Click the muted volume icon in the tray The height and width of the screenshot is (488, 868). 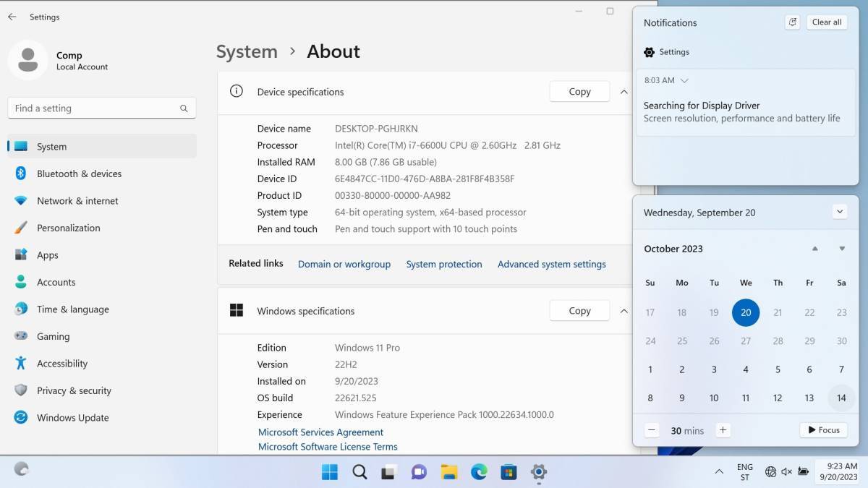[786, 471]
